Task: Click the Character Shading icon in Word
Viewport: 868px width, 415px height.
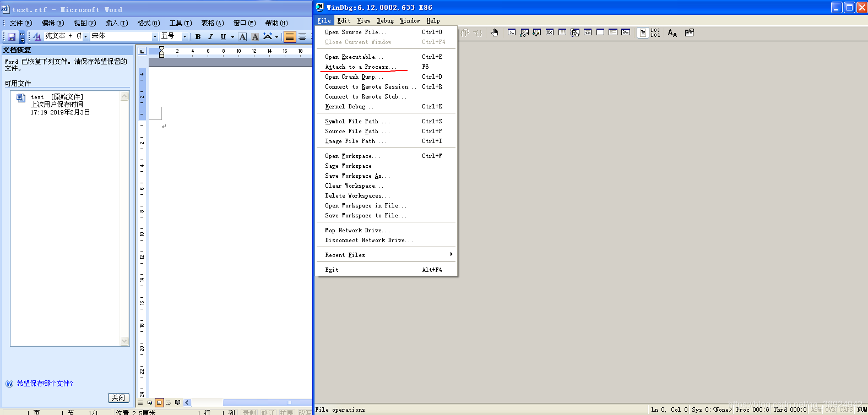Action: point(255,37)
